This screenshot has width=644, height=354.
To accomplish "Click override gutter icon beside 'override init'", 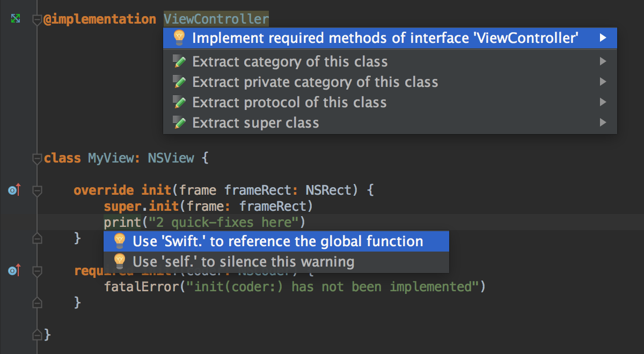I will point(14,190).
